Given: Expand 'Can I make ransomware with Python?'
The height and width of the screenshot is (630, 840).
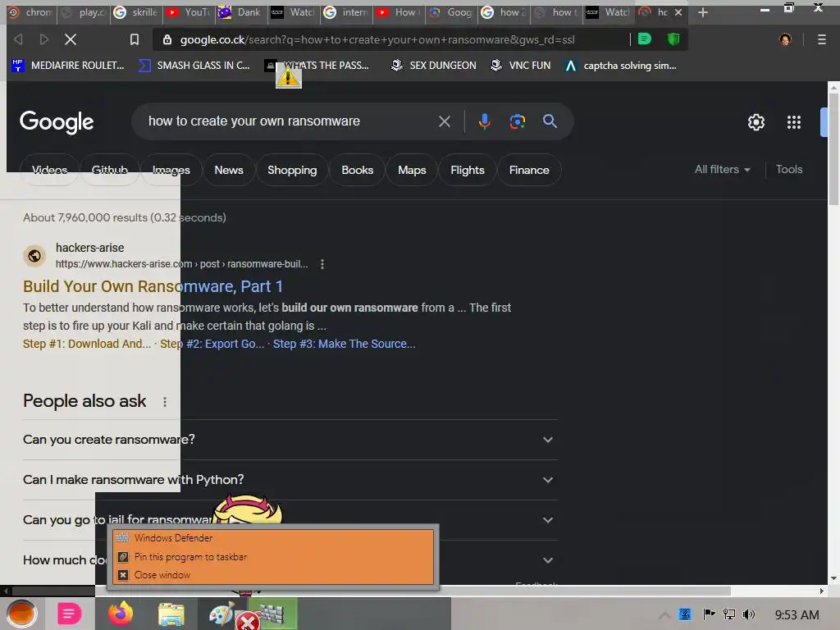Looking at the screenshot, I should coord(290,480).
